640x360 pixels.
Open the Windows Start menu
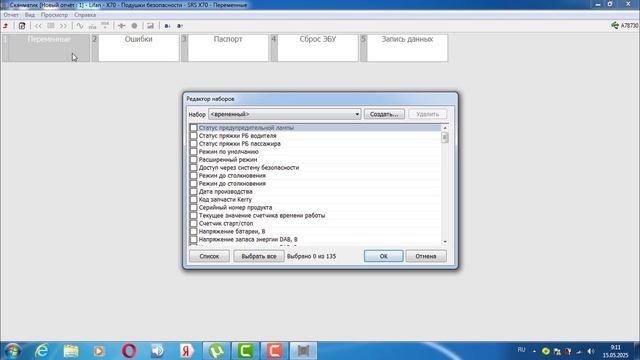point(13,351)
